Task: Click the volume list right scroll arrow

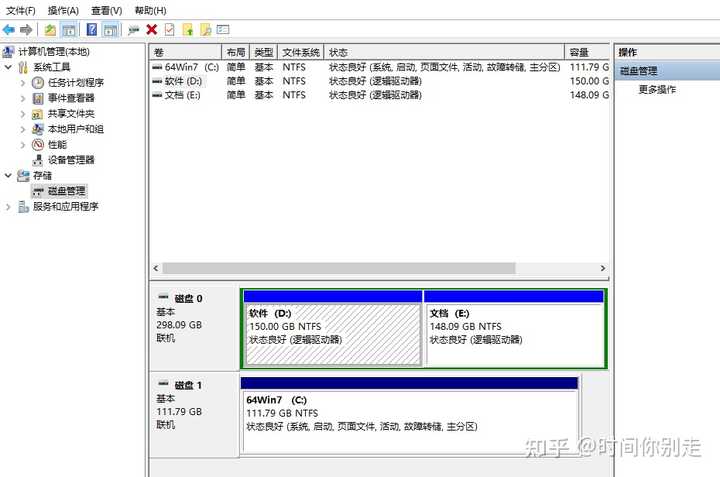Action: 603,268
